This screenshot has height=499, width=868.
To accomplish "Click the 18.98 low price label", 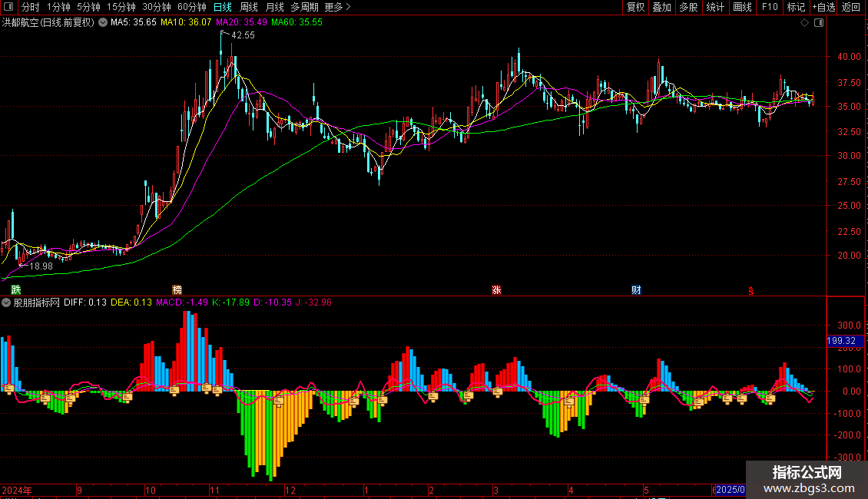I will pyautogui.click(x=41, y=266).
